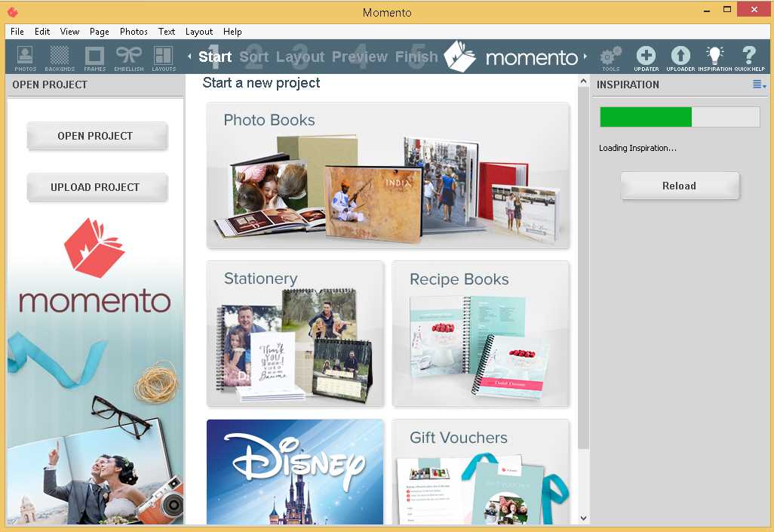Open the Tools gear icon
This screenshot has width=774, height=532.
[610, 58]
